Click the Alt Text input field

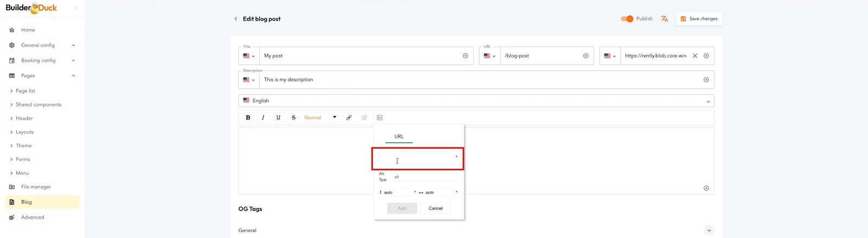424,177
